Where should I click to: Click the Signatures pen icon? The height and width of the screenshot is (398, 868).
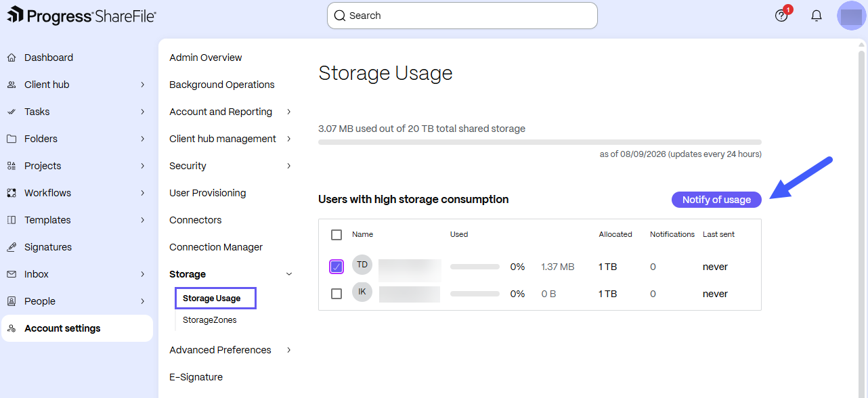(x=12, y=247)
